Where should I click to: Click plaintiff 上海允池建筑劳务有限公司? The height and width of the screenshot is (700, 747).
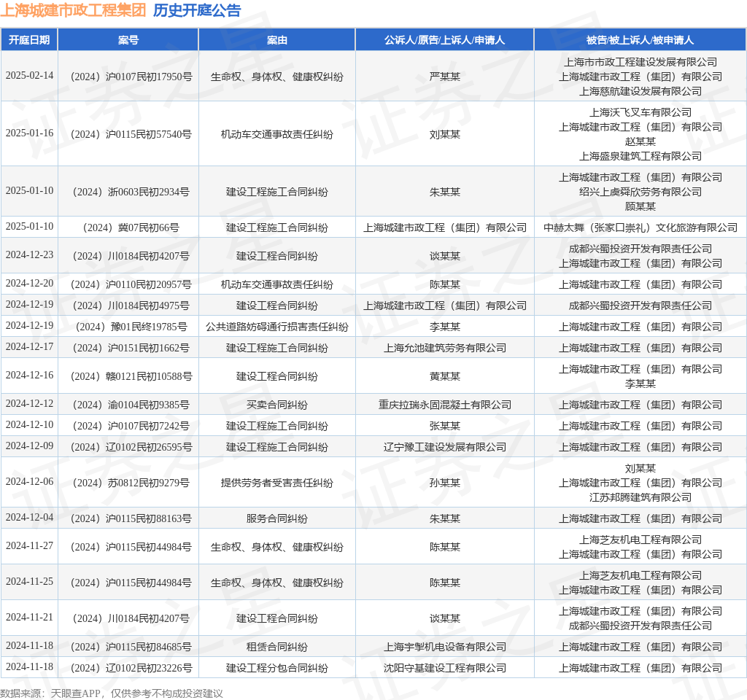pos(445,348)
